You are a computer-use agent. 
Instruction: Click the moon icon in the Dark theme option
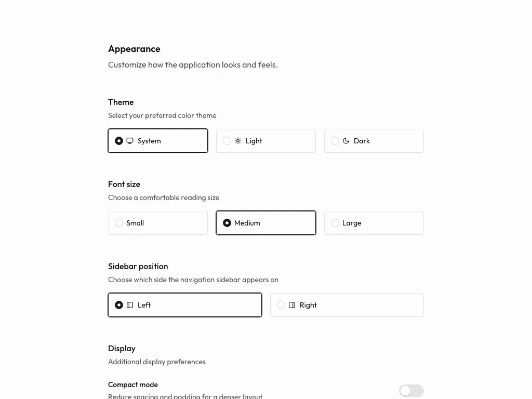click(346, 141)
